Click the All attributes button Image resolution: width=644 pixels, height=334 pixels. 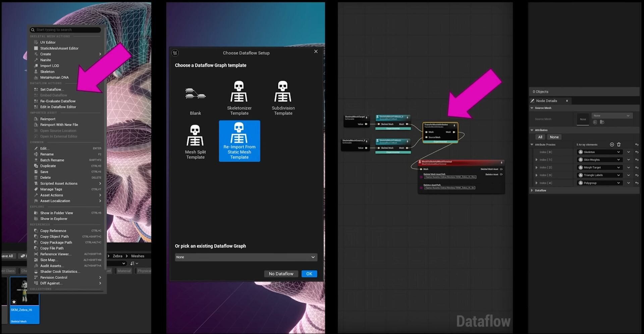point(540,137)
